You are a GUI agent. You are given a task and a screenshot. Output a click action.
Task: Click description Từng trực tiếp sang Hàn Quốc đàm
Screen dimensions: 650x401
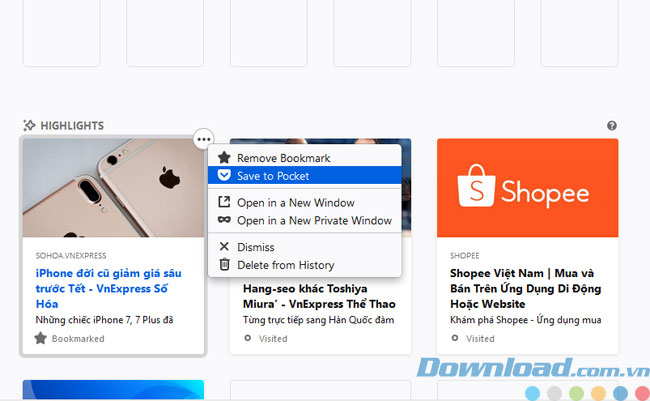[x=318, y=320]
